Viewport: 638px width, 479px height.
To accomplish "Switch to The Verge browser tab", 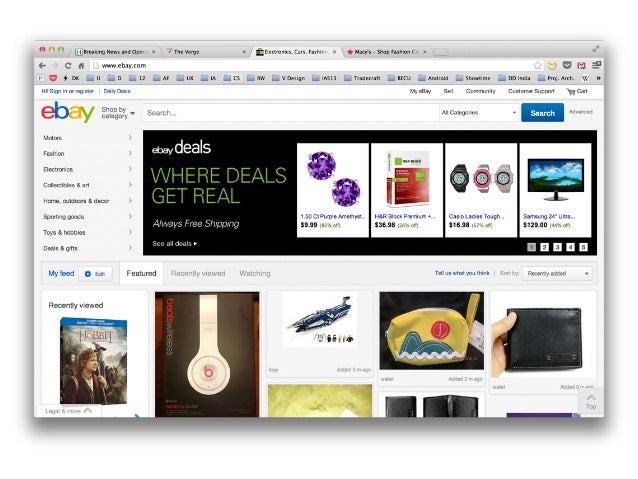I will [x=205, y=52].
